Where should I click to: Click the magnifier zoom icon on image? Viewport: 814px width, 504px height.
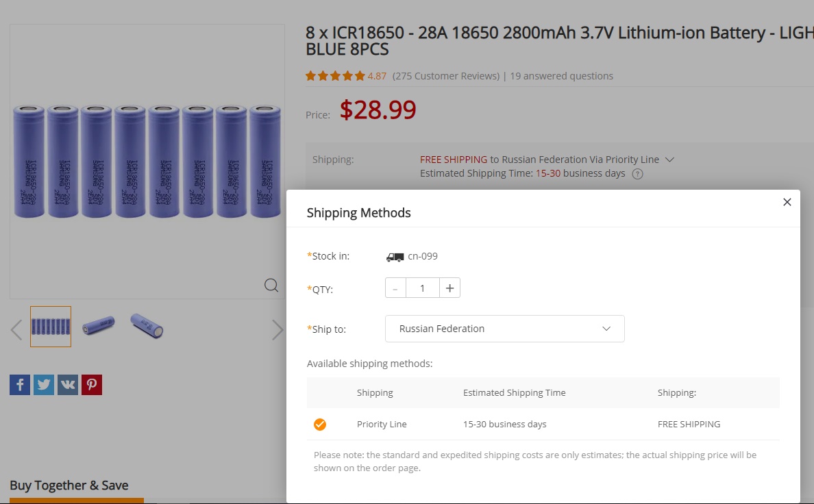pos(271,286)
